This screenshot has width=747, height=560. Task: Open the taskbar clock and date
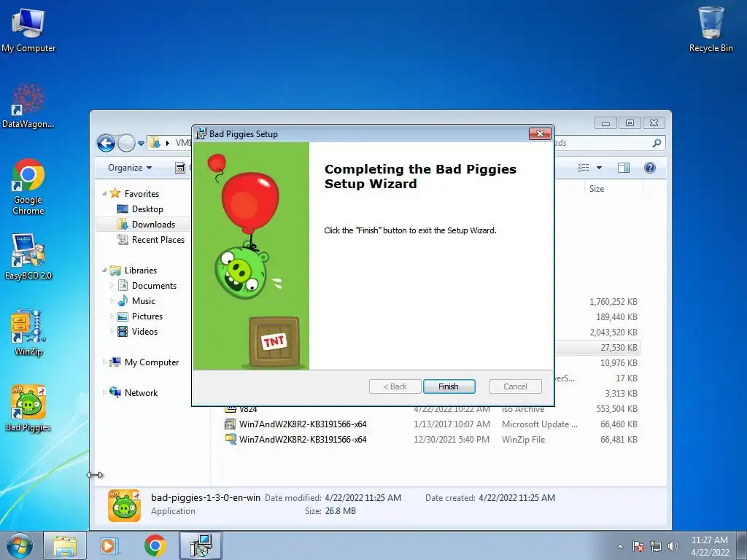[x=710, y=546]
